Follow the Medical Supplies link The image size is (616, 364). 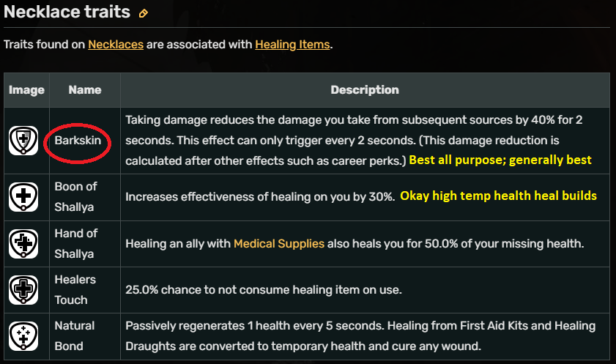tap(280, 243)
